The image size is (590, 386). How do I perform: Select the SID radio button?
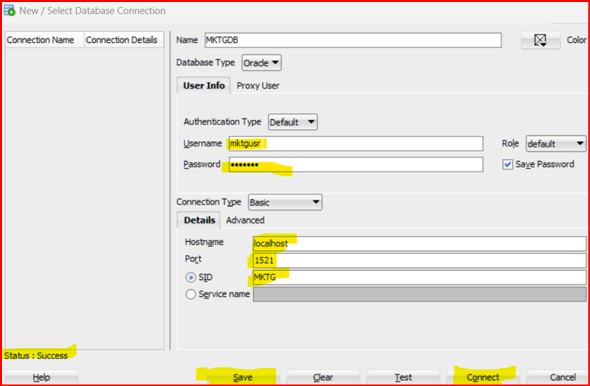point(191,278)
